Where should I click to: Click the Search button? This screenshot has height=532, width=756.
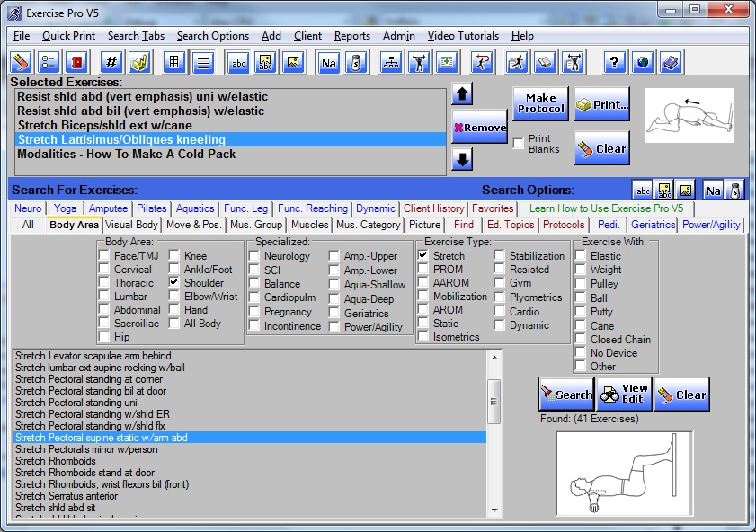pyautogui.click(x=566, y=395)
